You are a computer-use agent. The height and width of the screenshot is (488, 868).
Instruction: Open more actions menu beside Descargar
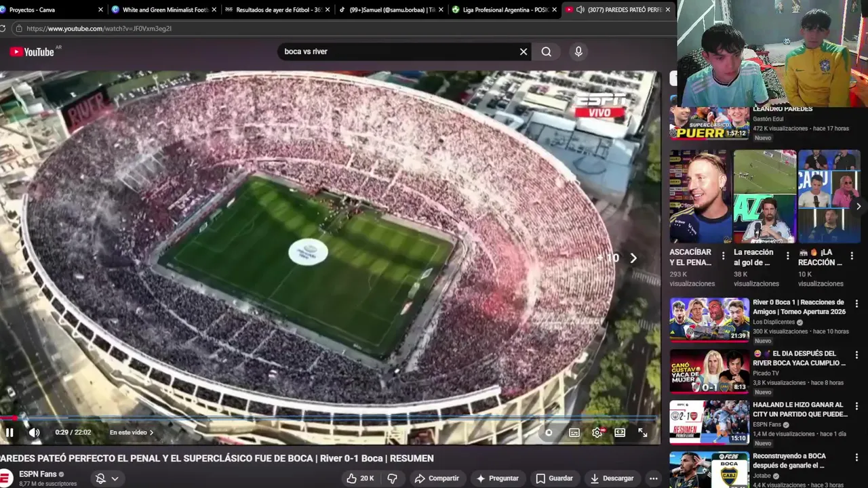[x=653, y=479]
